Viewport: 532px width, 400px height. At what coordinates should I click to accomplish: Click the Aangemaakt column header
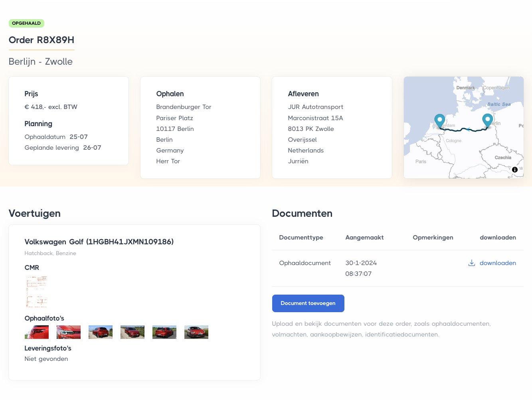click(x=364, y=238)
